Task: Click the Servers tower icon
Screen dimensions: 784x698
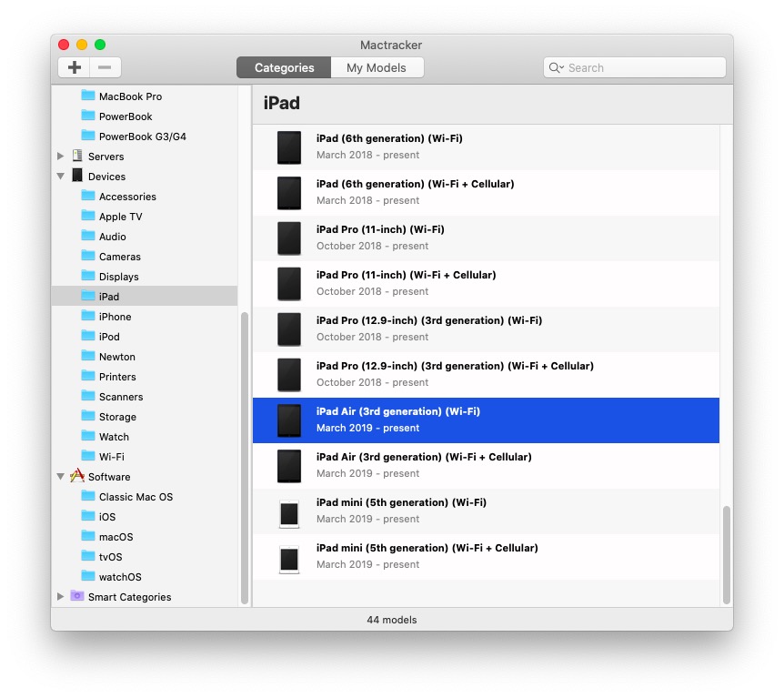Action: 77,156
